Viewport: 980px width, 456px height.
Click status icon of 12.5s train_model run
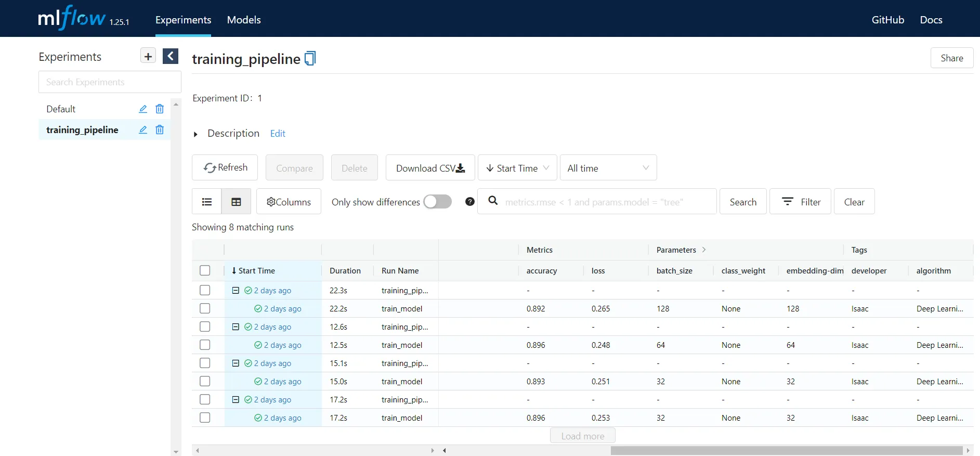click(x=258, y=345)
